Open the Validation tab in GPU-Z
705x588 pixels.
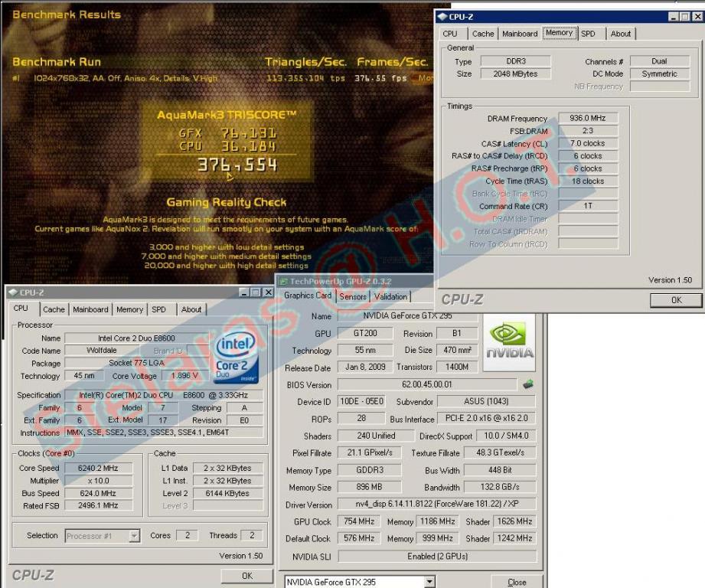coord(390,296)
